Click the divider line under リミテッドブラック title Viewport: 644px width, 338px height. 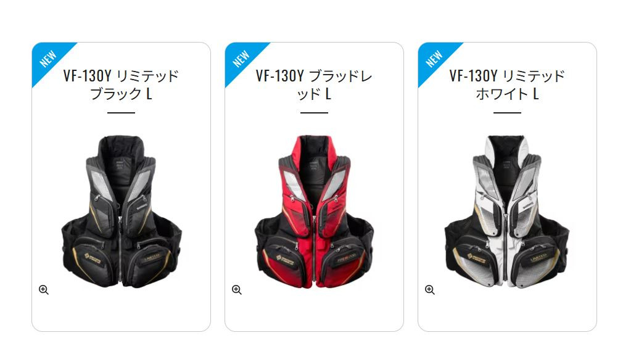click(121, 112)
